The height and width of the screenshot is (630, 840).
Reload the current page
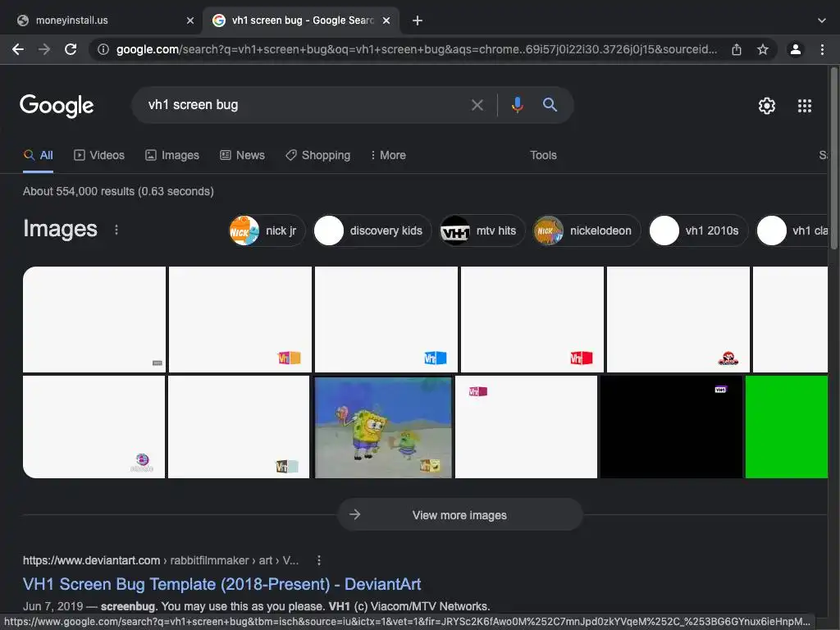point(71,50)
